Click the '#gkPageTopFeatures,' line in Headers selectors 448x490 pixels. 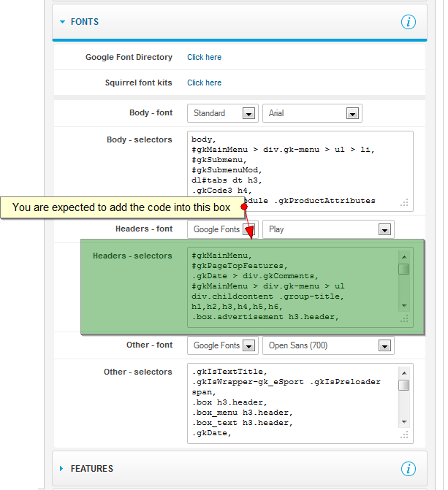[x=240, y=266]
